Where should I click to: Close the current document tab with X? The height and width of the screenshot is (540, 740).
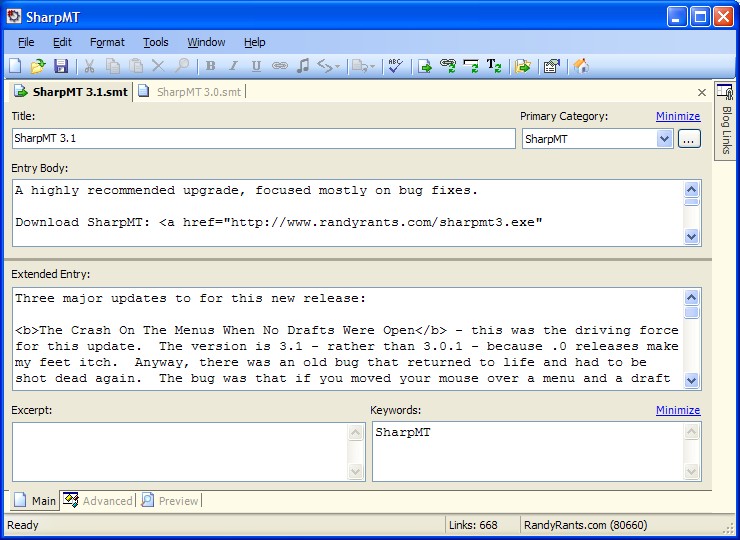click(x=702, y=93)
